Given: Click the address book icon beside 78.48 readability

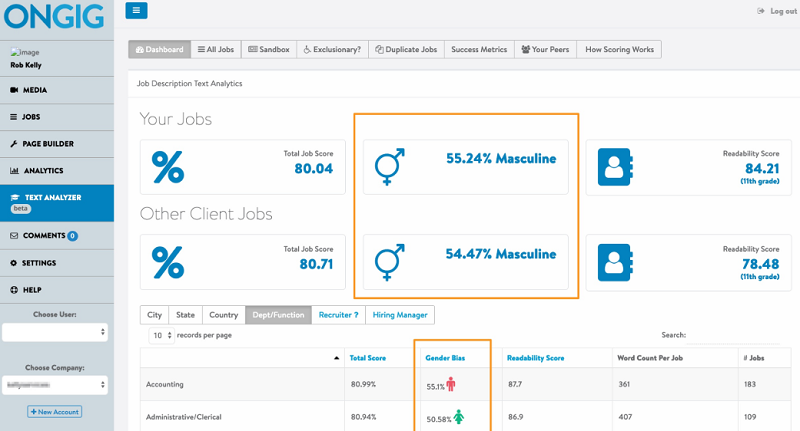Looking at the screenshot, I should [614, 262].
